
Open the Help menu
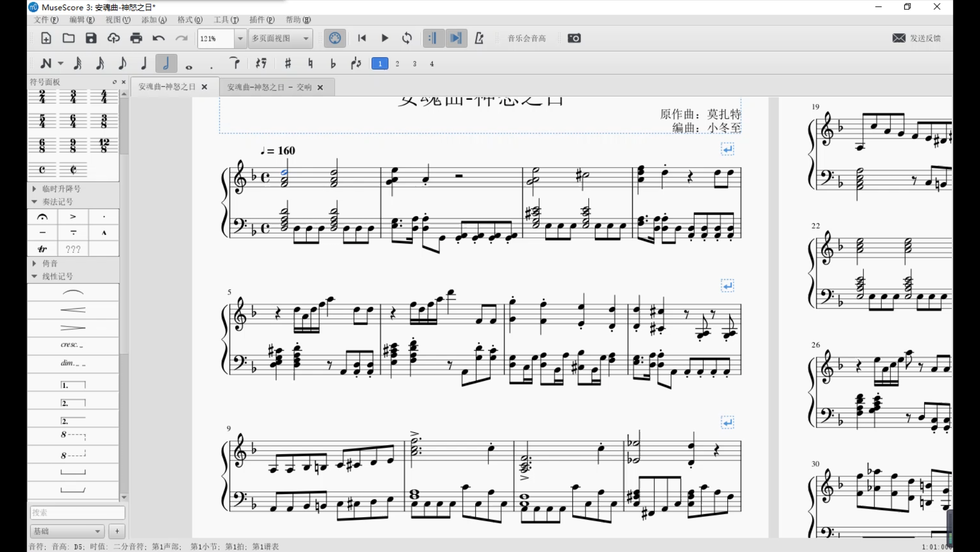point(298,20)
